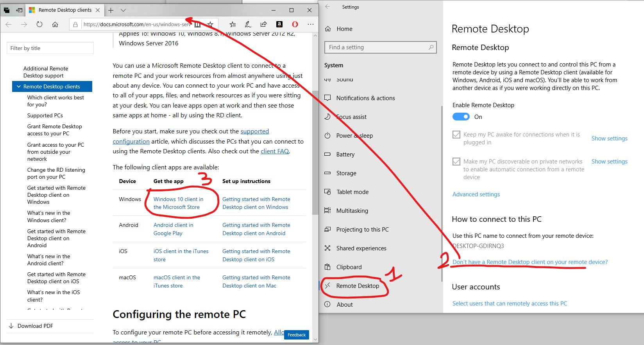The height and width of the screenshot is (345, 644).
Task: Click the Find a setting search box
Action: coord(378,47)
